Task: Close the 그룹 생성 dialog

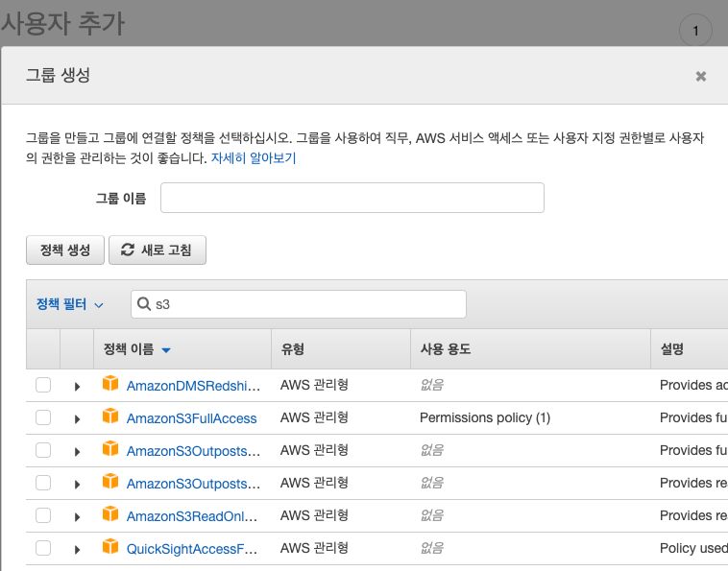Action: click(700, 76)
